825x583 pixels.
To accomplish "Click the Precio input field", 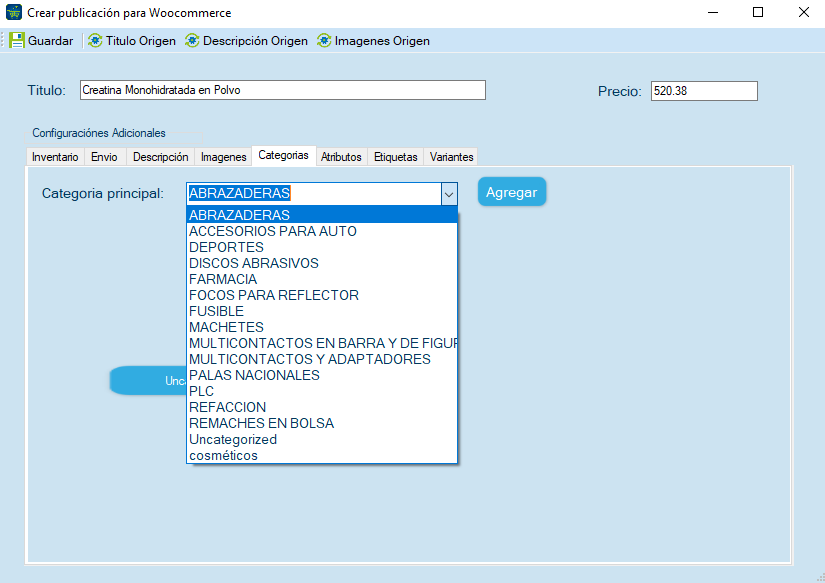I will 704,91.
